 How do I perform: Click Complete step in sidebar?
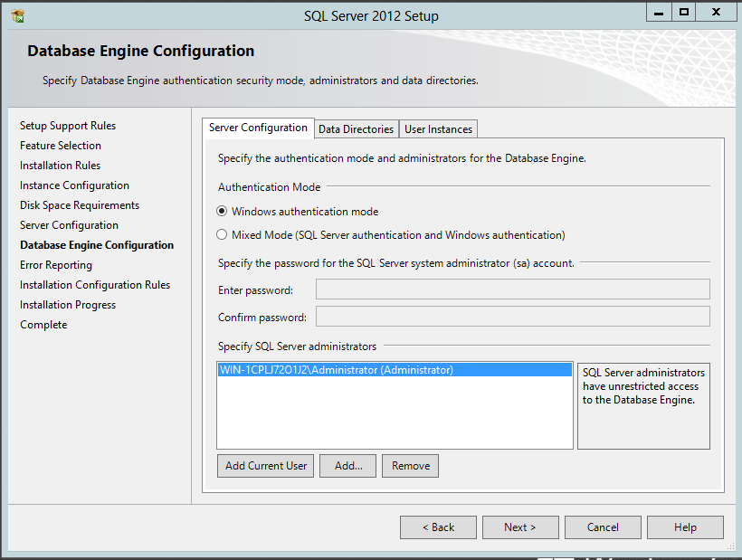pos(43,325)
